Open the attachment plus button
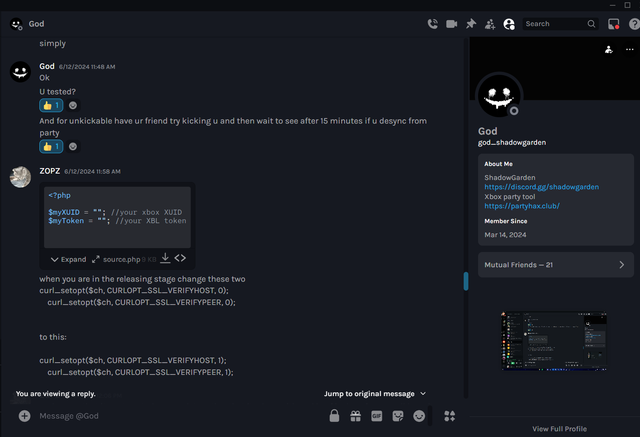640x437 pixels. [x=24, y=416]
